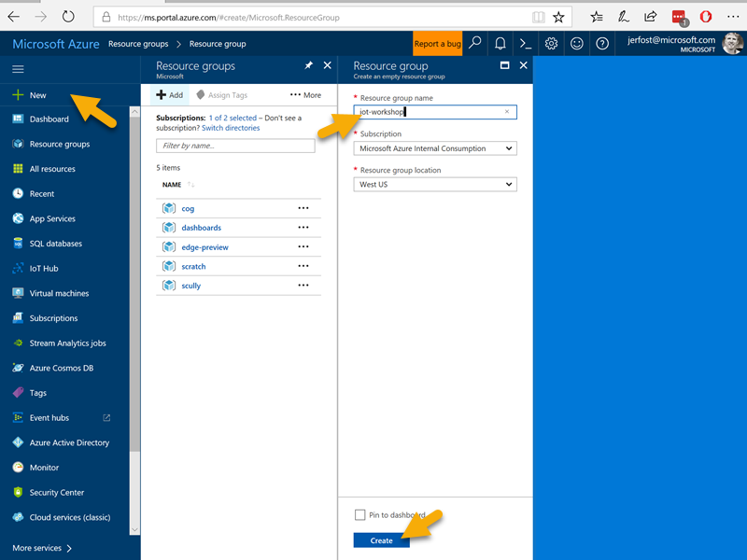The image size is (747, 560).
Task: Open the red Opera extension icon
Action: point(706,17)
